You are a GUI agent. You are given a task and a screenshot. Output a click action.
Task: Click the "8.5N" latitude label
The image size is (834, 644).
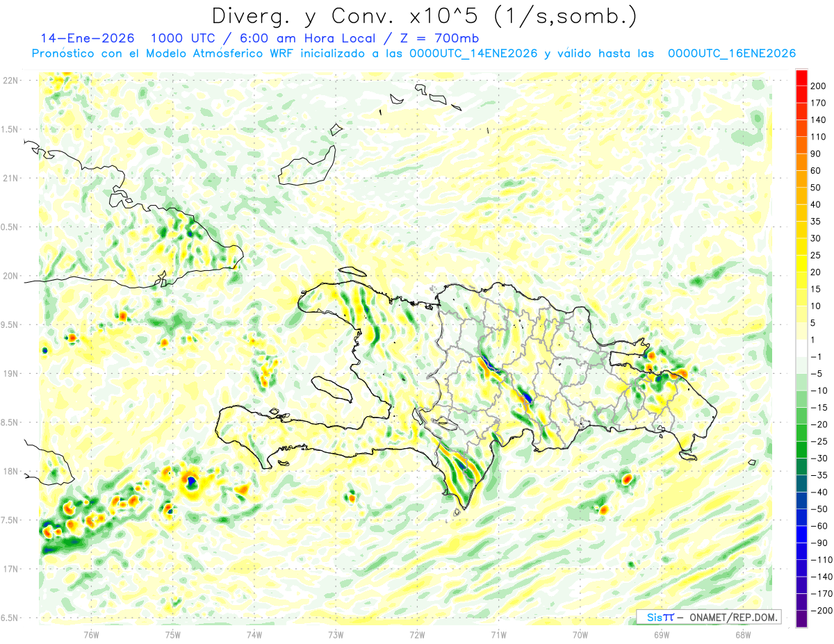[10, 422]
